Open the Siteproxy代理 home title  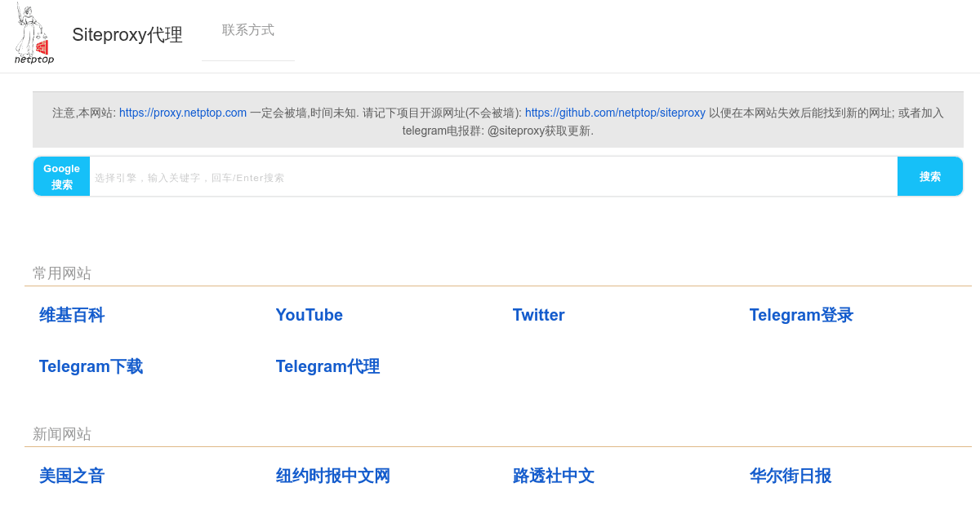coord(127,35)
